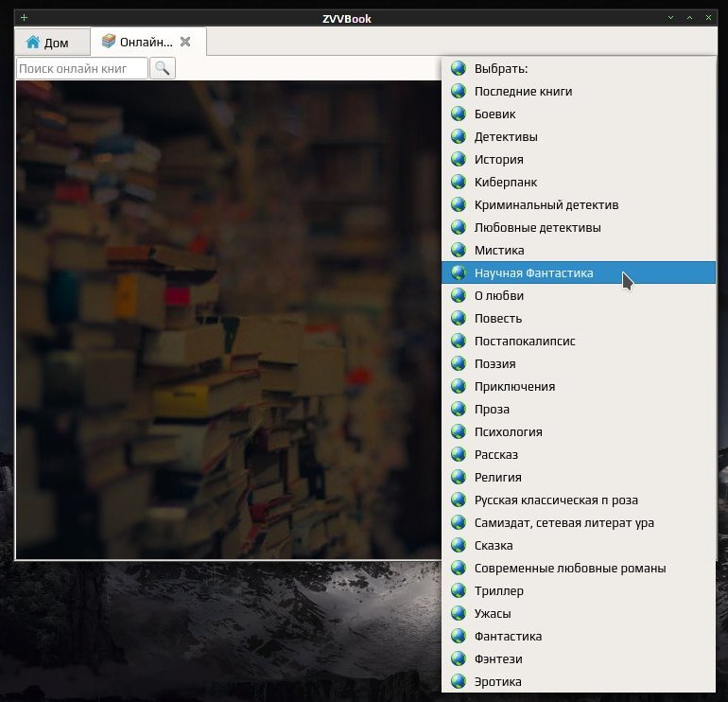Image resolution: width=728 pixels, height=702 pixels.
Task: Choose Криминальный детектив
Action: (579, 205)
